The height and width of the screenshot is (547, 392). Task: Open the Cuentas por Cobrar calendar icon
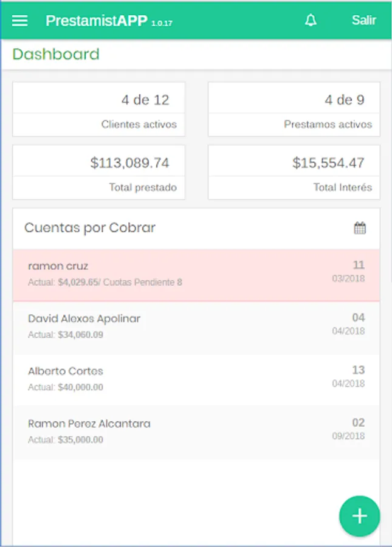[x=360, y=228]
